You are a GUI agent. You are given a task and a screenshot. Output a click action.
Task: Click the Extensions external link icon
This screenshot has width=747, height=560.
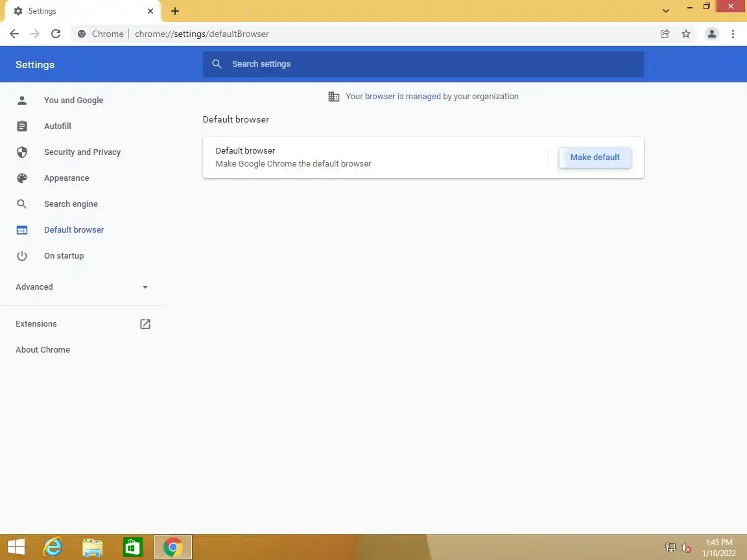(x=145, y=324)
